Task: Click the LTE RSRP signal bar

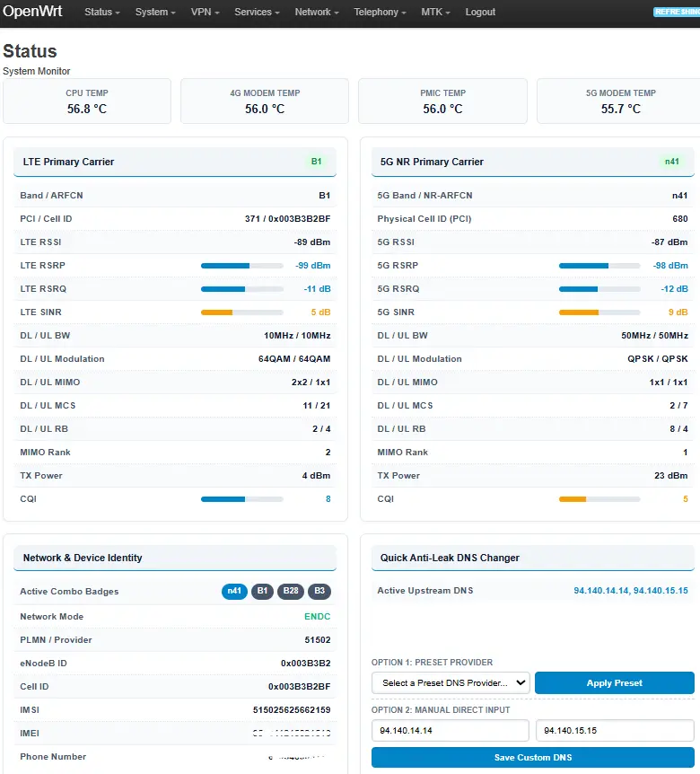Action: [241, 266]
